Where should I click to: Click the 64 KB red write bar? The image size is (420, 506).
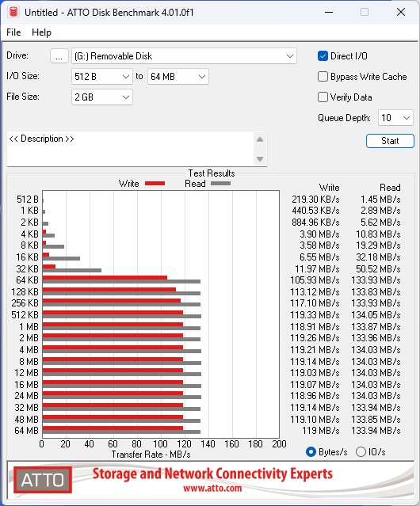pos(105,277)
